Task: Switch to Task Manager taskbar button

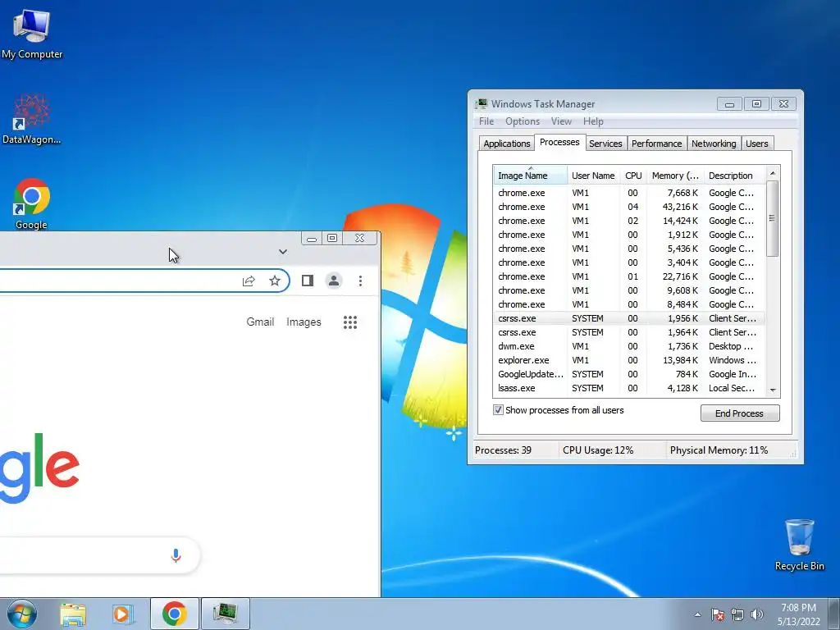Action: pyautogui.click(x=225, y=614)
